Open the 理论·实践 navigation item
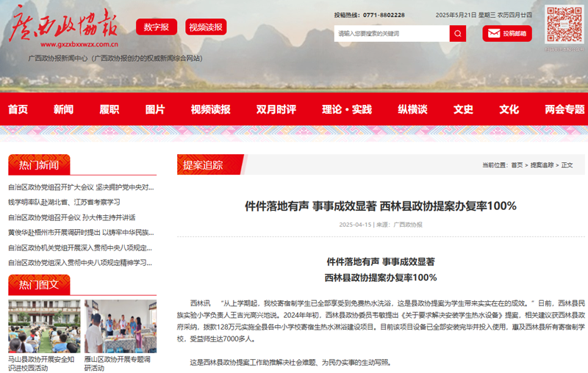588x373 pixels. click(x=347, y=109)
